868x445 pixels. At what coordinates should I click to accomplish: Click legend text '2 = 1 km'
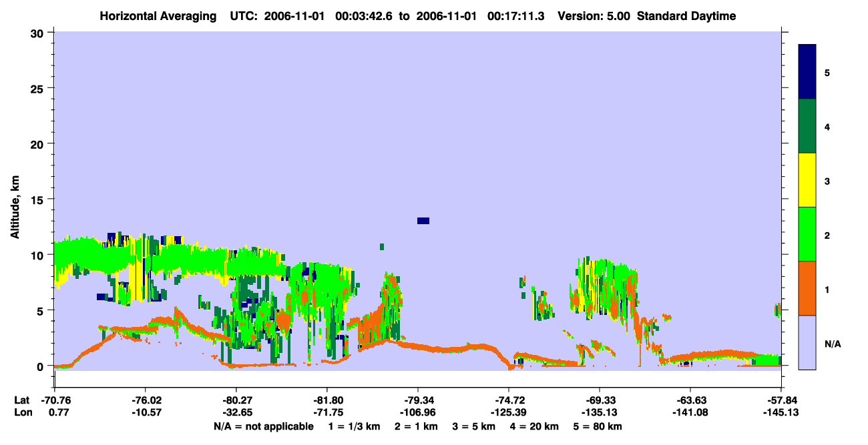coord(416,426)
